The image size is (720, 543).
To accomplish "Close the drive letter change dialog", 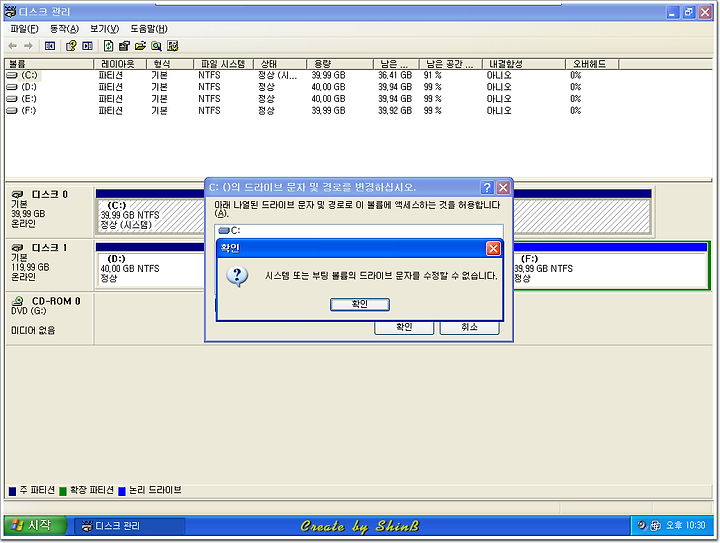I will (503, 187).
